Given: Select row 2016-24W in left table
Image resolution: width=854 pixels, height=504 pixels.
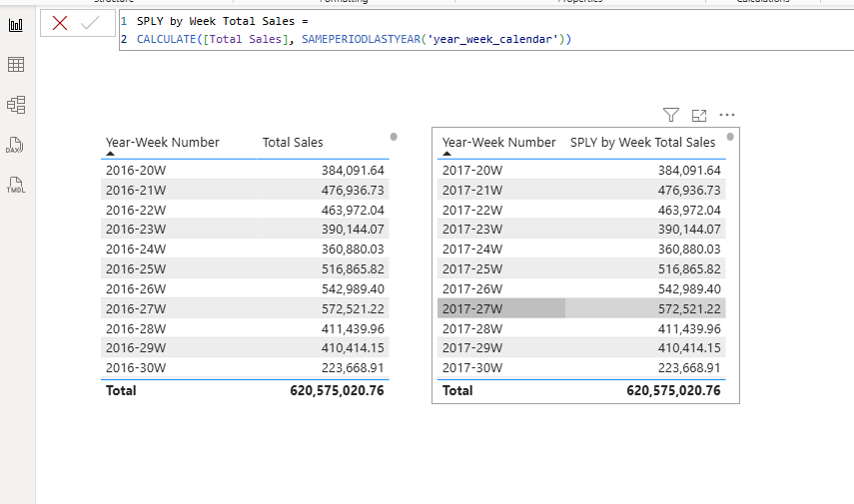Looking at the screenshot, I should click(245, 249).
